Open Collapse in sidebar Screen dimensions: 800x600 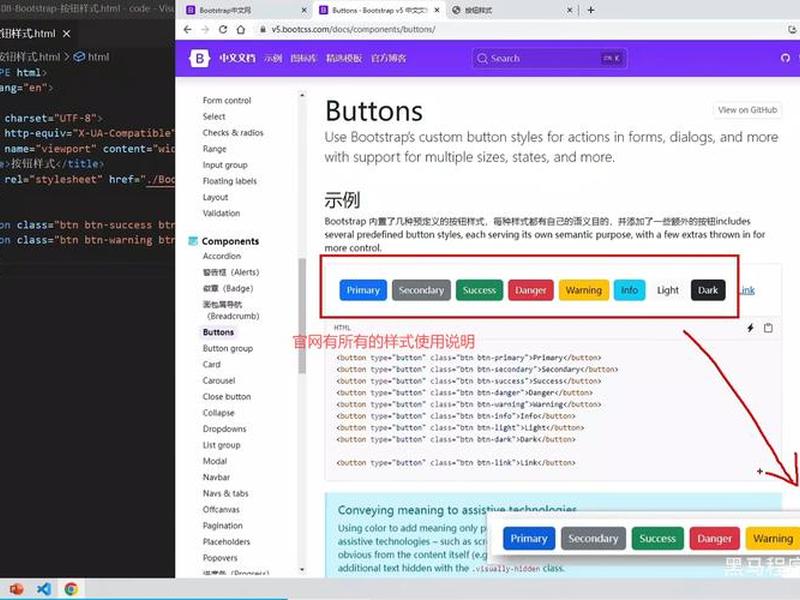click(x=218, y=413)
